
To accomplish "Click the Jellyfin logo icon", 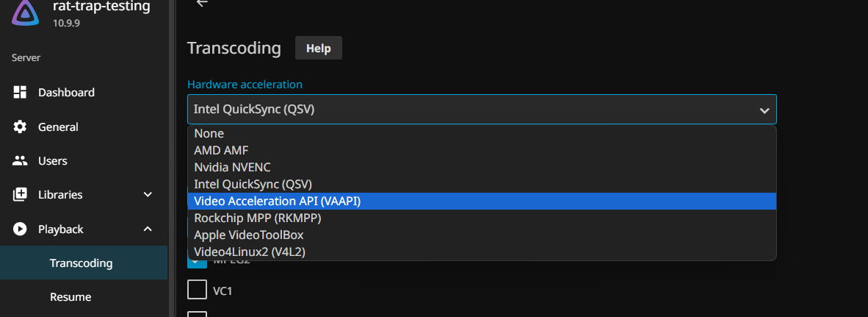I will click(x=26, y=13).
